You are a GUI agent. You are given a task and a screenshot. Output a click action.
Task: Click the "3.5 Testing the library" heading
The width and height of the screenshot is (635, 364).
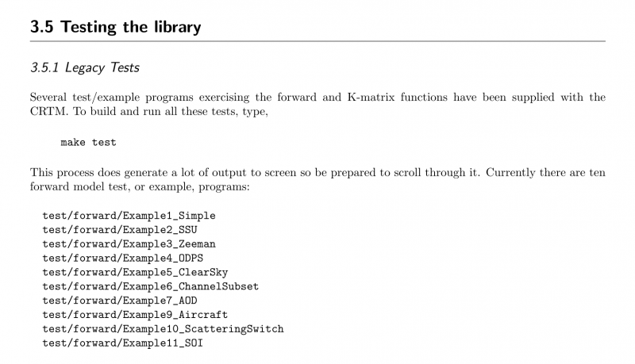click(115, 27)
